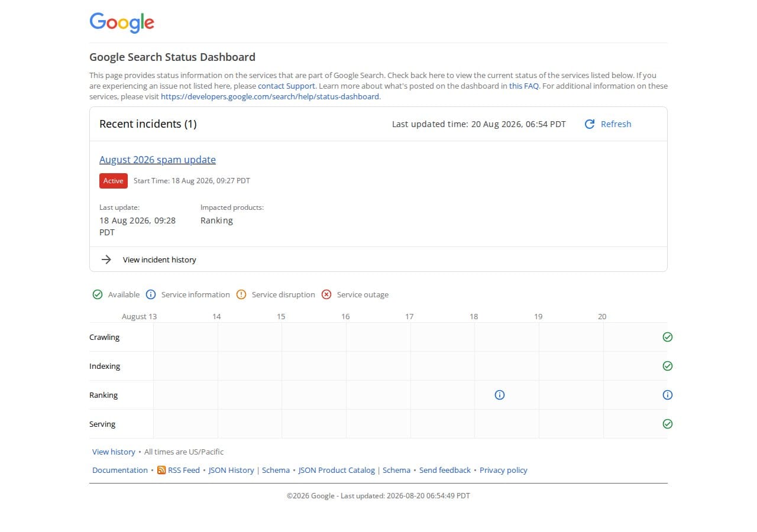Image resolution: width=757 pixels, height=532 pixels.
Task: Click the Send feedback link
Action: pyautogui.click(x=445, y=470)
